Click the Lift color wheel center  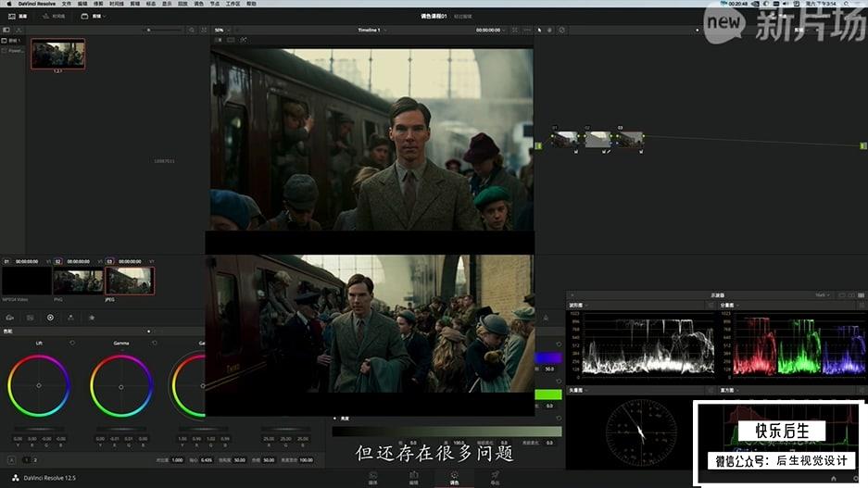click(39, 385)
